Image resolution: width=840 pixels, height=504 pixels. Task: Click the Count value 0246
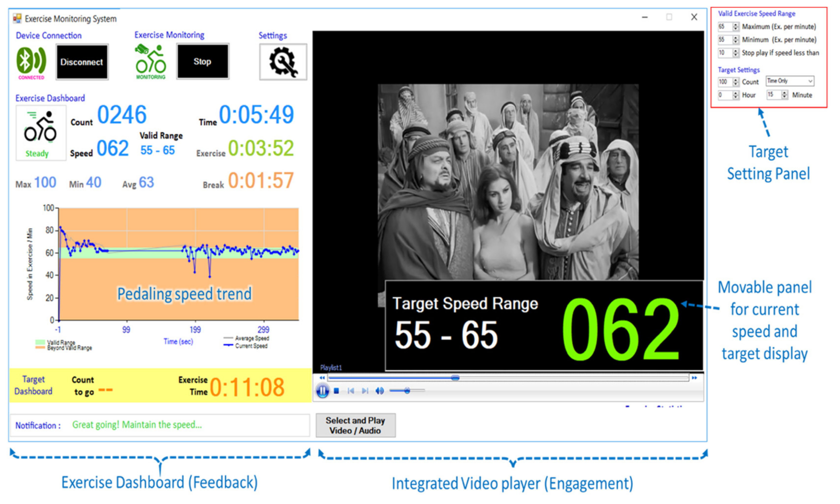pos(122,115)
